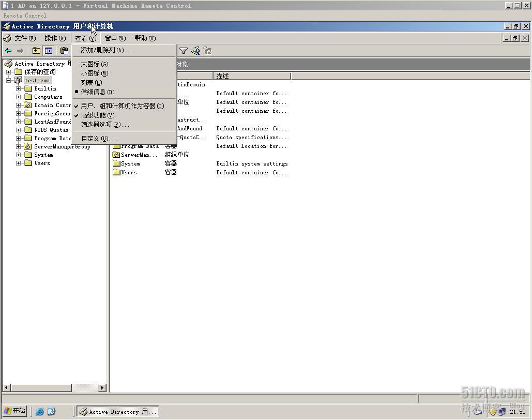The height and width of the screenshot is (420, 532).
Task: Select 列表(L) view option
Action: pos(124,83)
